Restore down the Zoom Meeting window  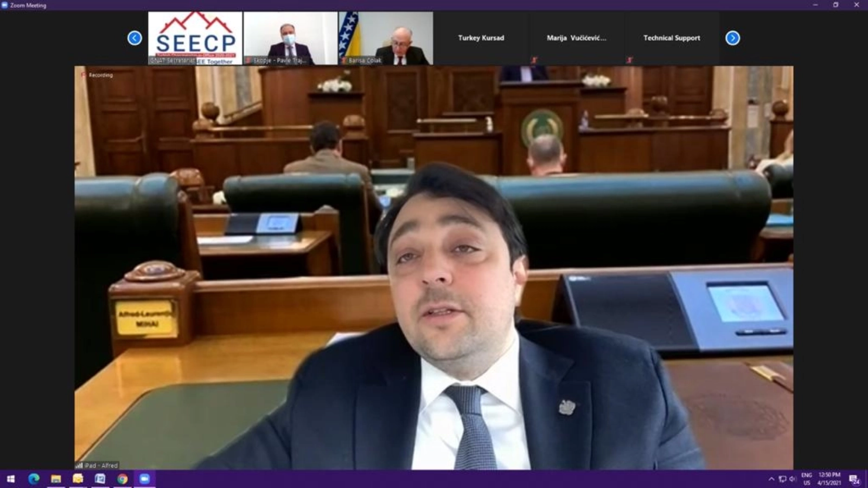pos(835,5)
